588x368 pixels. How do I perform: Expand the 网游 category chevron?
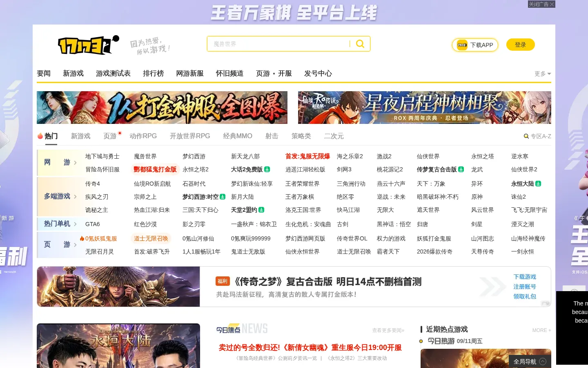75,163
